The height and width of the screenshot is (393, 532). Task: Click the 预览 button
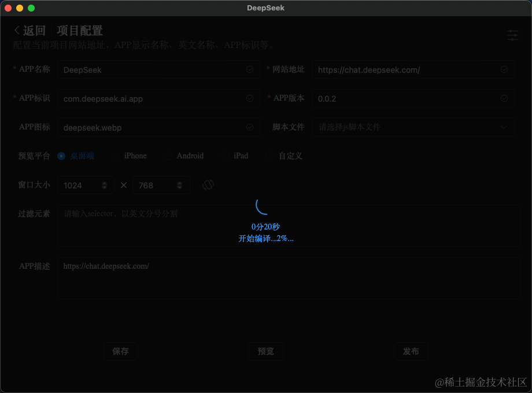265,351
